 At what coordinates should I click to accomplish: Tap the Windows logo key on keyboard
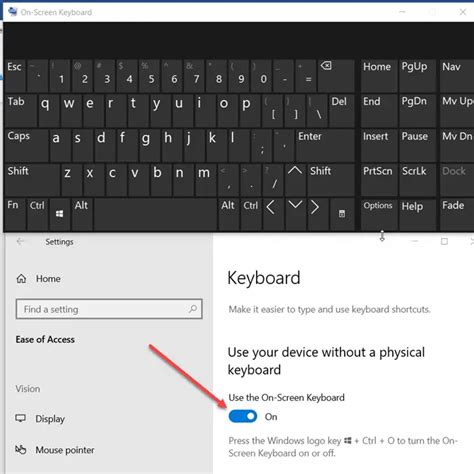(60, 214)
